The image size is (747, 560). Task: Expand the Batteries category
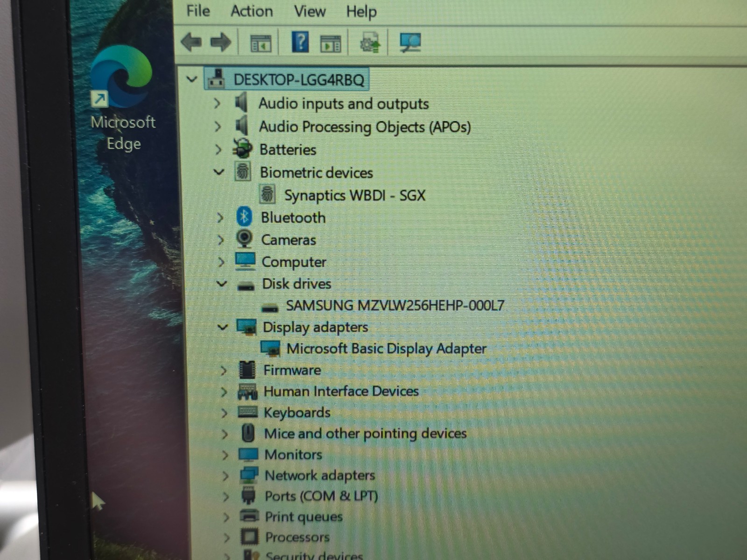(x=218, y=149)
